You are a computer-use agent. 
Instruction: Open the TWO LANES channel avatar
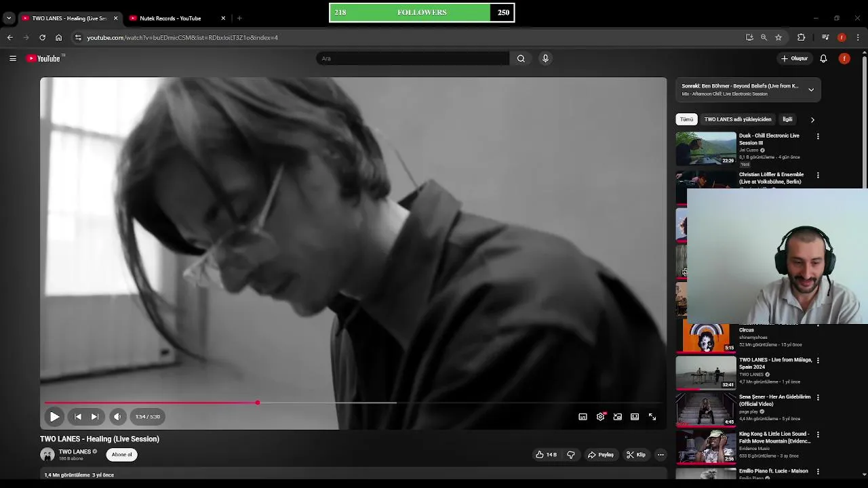(47, 455)
